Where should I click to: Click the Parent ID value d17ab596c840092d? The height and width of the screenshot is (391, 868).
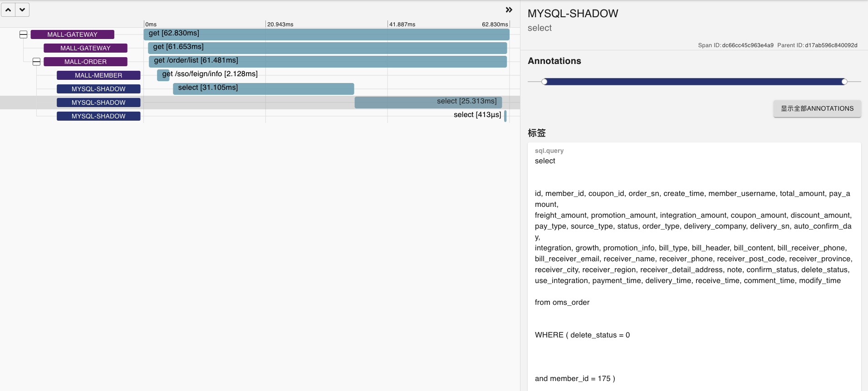831,45
